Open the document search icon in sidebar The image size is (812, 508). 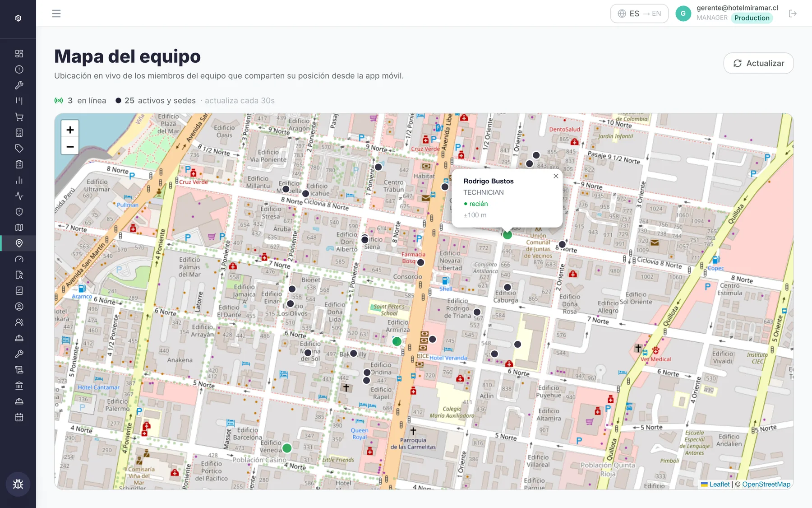[x=19, y=275]
